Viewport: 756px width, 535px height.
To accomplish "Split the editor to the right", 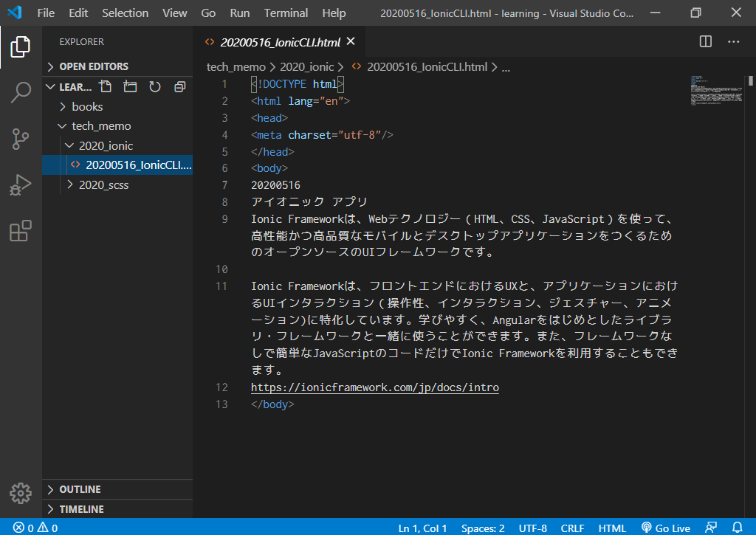I will [x=705, y=42].
